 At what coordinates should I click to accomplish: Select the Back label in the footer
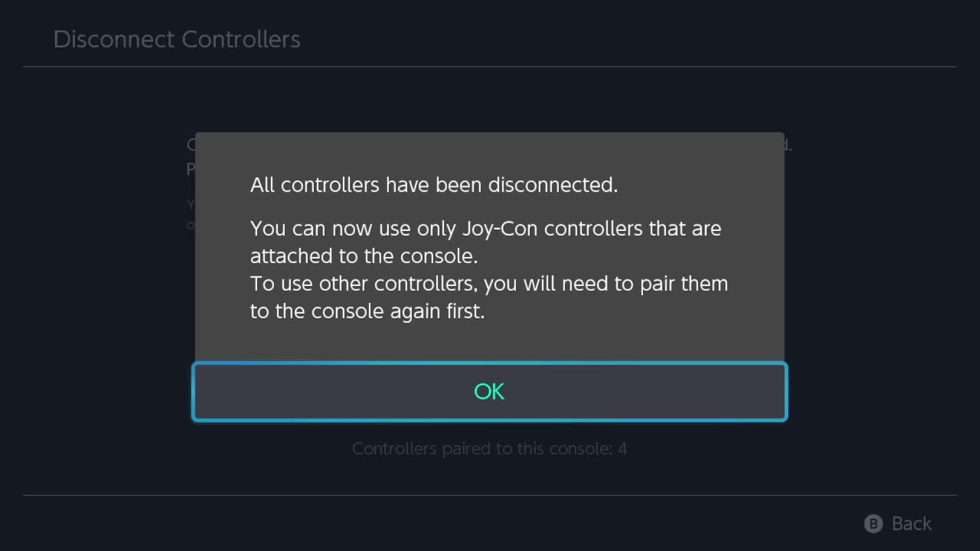911,523
